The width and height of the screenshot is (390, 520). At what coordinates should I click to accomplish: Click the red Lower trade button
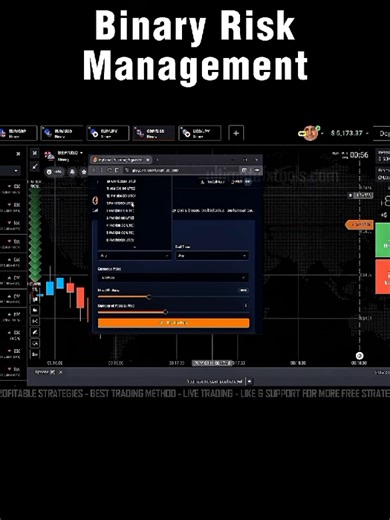[383, 277]
